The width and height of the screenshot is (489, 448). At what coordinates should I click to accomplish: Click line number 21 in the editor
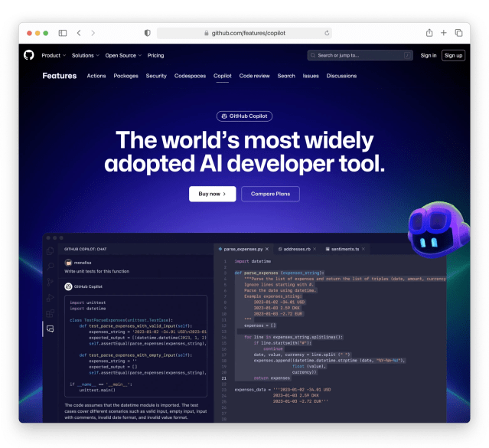tap(224, 378)
